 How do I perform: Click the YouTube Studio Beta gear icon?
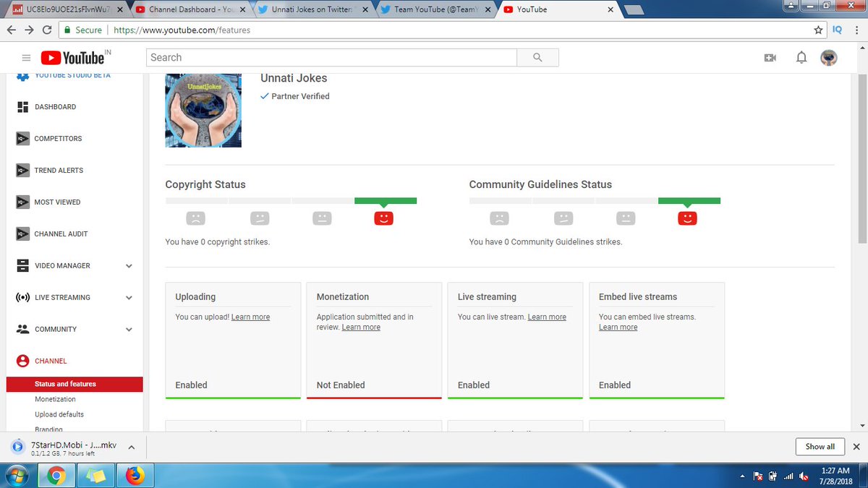tap(22, 75)
